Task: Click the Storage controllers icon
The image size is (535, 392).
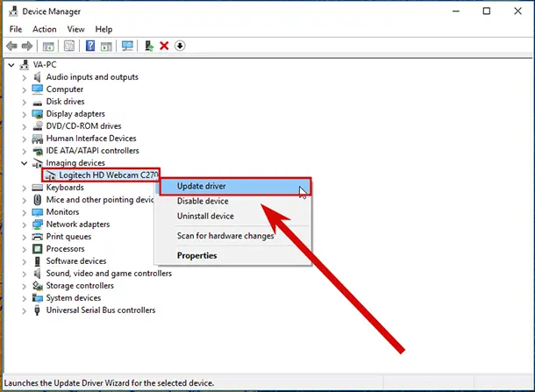Action: pyautogui.click(x=38, y=286)
